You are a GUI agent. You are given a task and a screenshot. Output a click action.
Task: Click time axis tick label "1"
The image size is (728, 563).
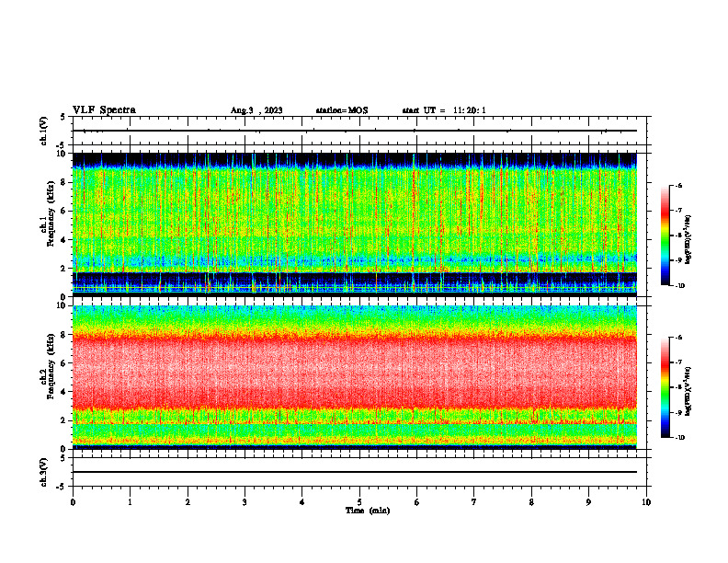pos(130,502)
